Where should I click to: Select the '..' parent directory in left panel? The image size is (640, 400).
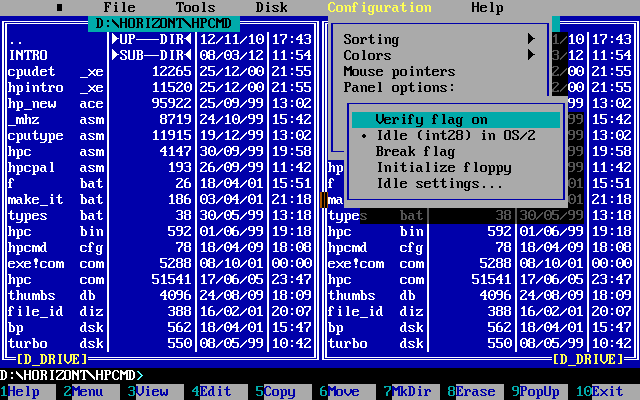[160, 40]
